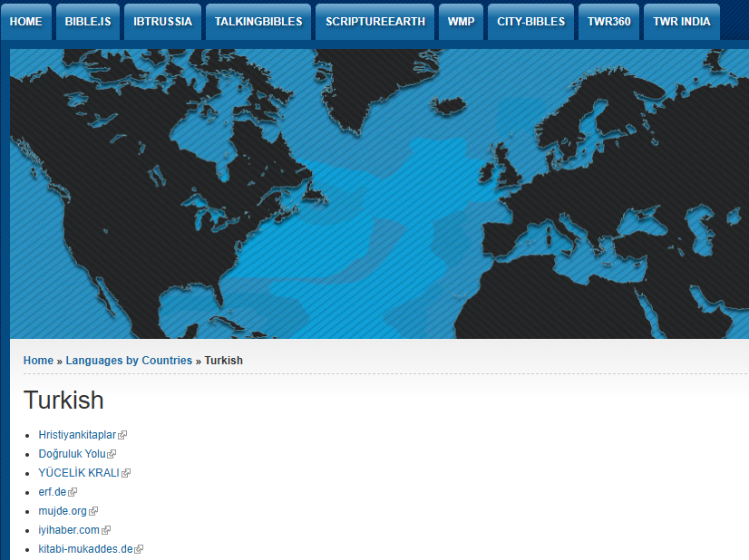
Task: Click external-link icon beside kitabi-mukaddes.de
Action: 139,549
